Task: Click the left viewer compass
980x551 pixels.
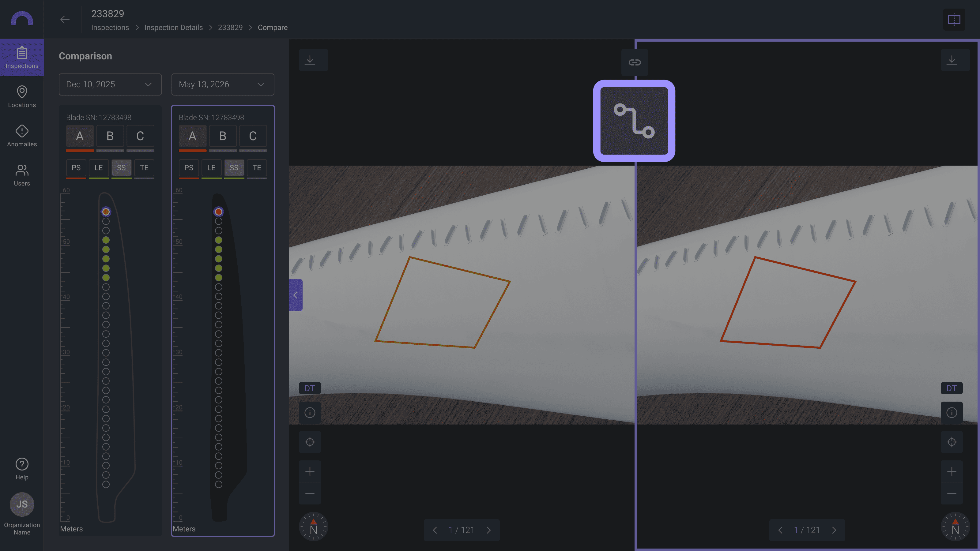Action: coord(313,527)
